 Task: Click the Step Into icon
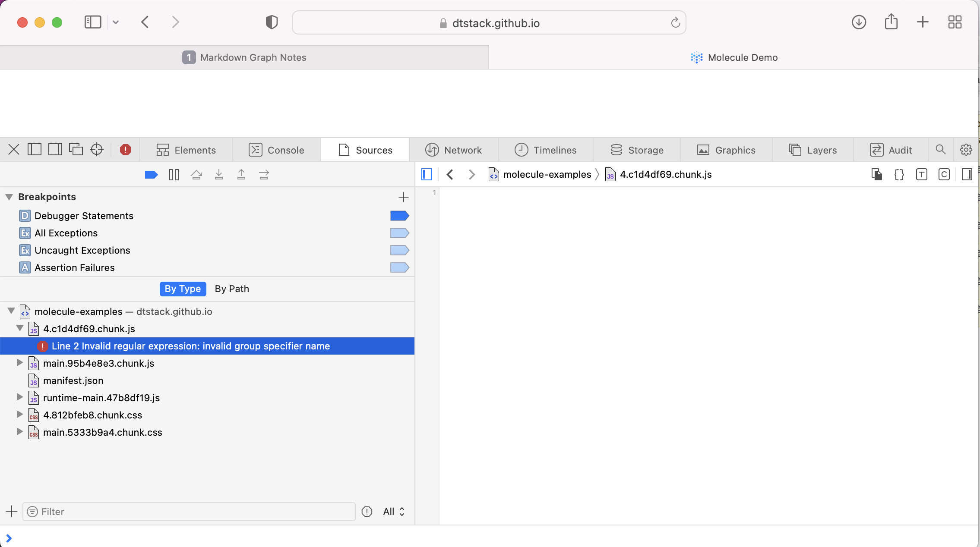(x=219, y=174)
